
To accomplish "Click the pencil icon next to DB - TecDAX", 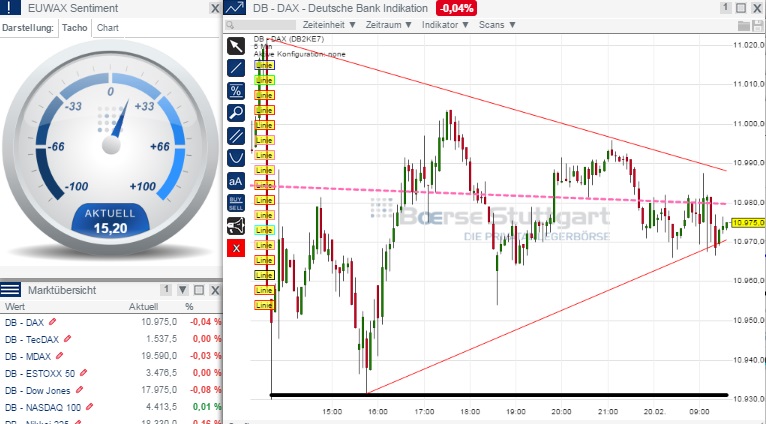I will point(67,339).
